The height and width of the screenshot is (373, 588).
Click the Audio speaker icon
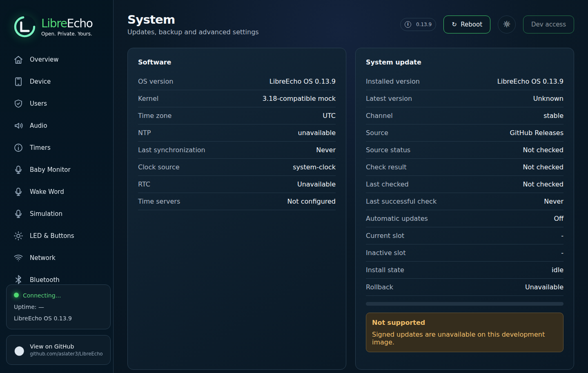click(18, 126)
